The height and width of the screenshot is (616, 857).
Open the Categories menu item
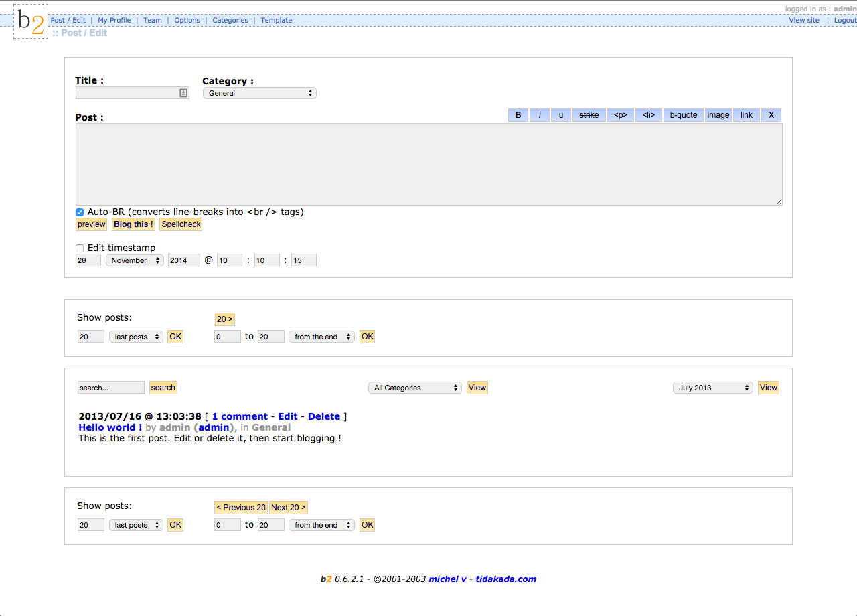click(x=230, y=21)
